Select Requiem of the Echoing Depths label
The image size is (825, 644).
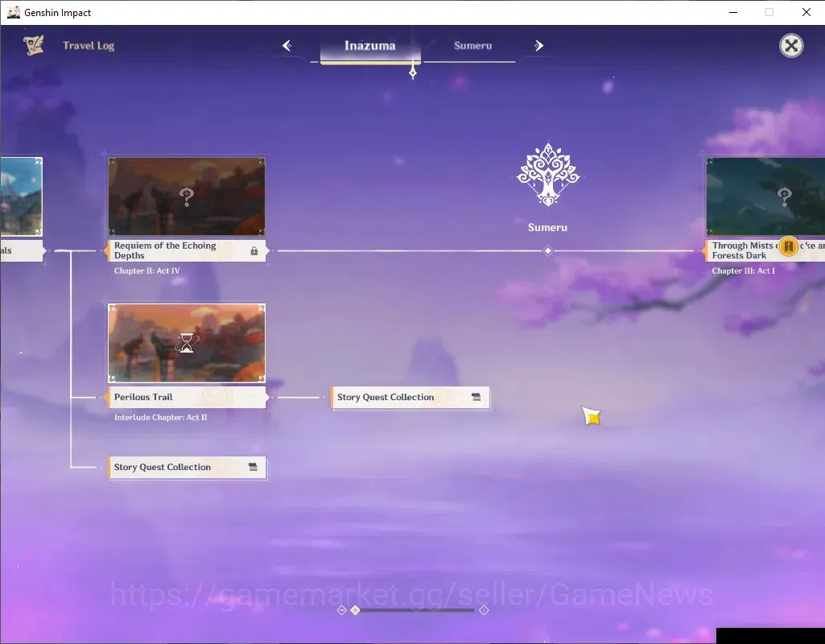click(187, 250)
